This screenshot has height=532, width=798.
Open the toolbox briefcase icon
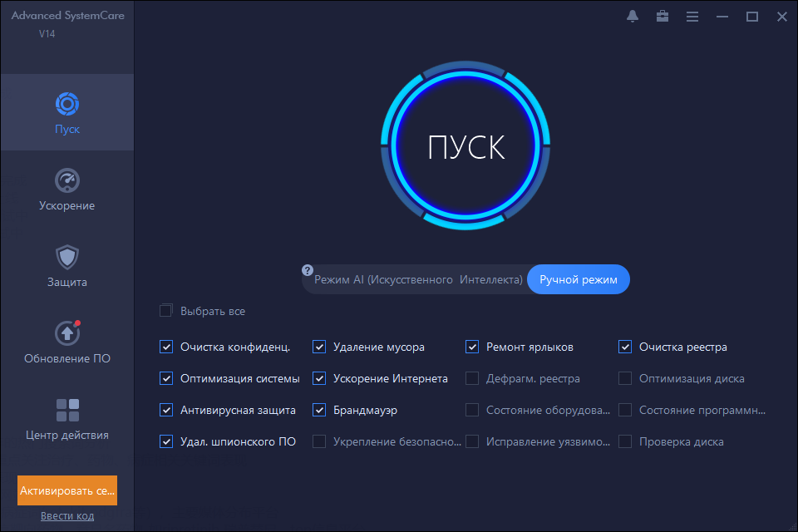[663, 17]
